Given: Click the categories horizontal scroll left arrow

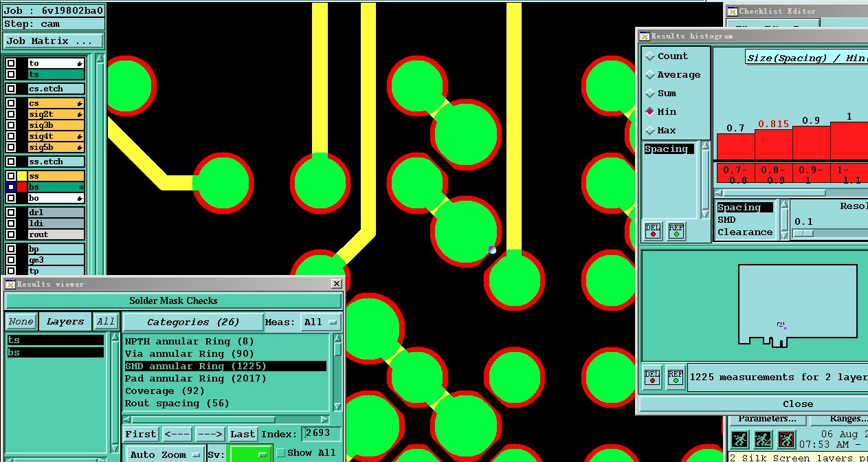Looking at the screenshot, I should 128,419.
